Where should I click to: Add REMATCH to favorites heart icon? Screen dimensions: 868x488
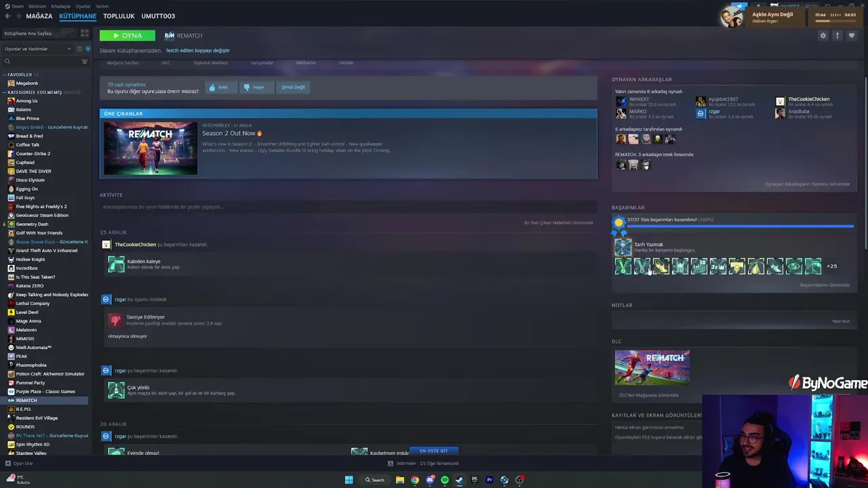point(852,36)
